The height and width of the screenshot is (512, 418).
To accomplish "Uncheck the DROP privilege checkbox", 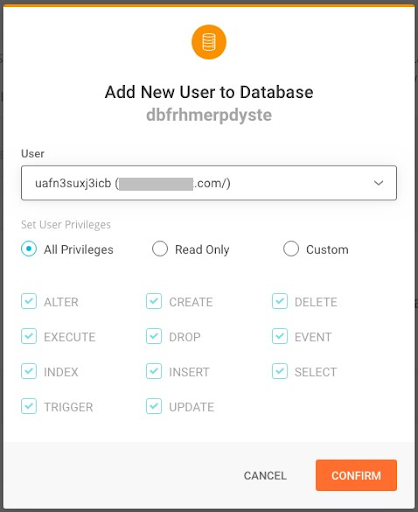I will pyautogui.click(x=154, y=336).
